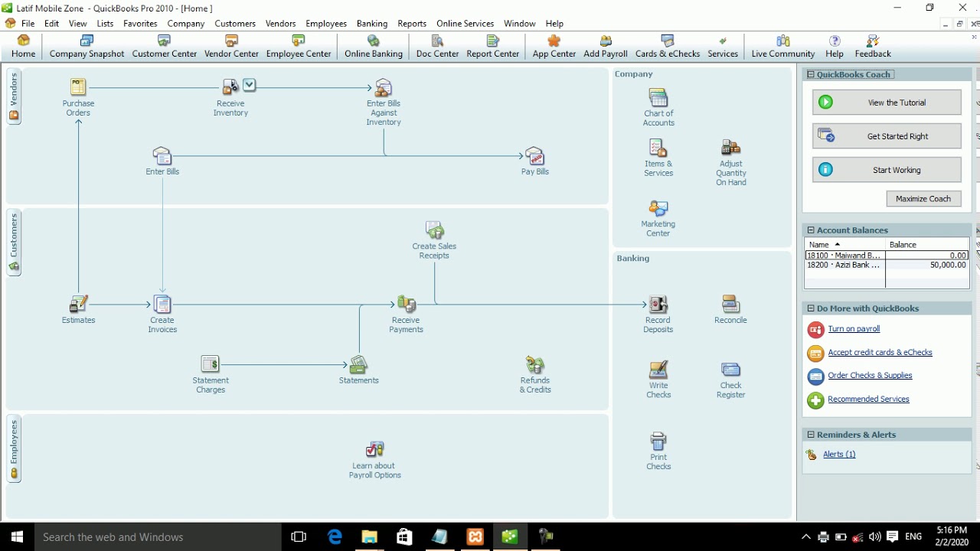Click the Feedback toolbar button
Screen dimensions: 980x551
(x=873, y=46)
